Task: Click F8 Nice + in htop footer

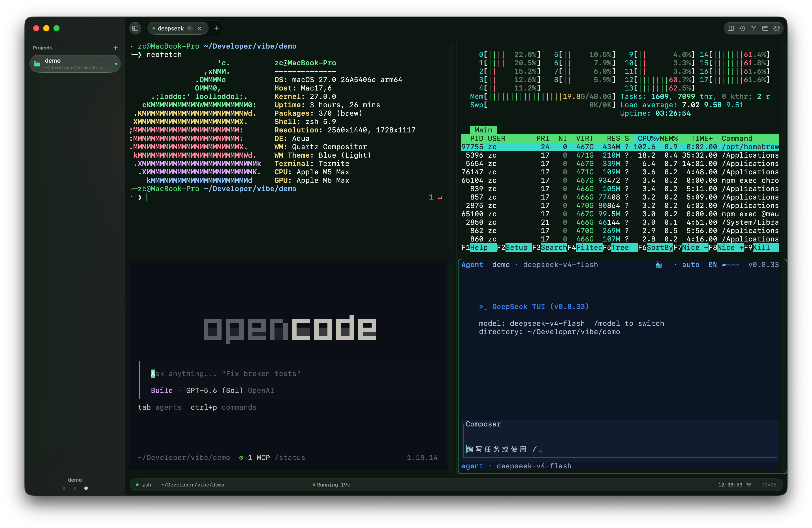Action: tap(726, 248)
